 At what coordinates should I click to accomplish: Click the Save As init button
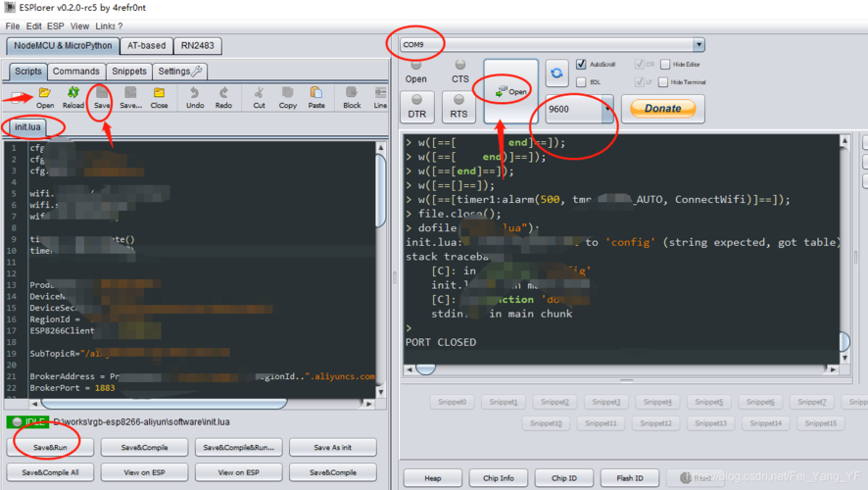coord(333,447)
